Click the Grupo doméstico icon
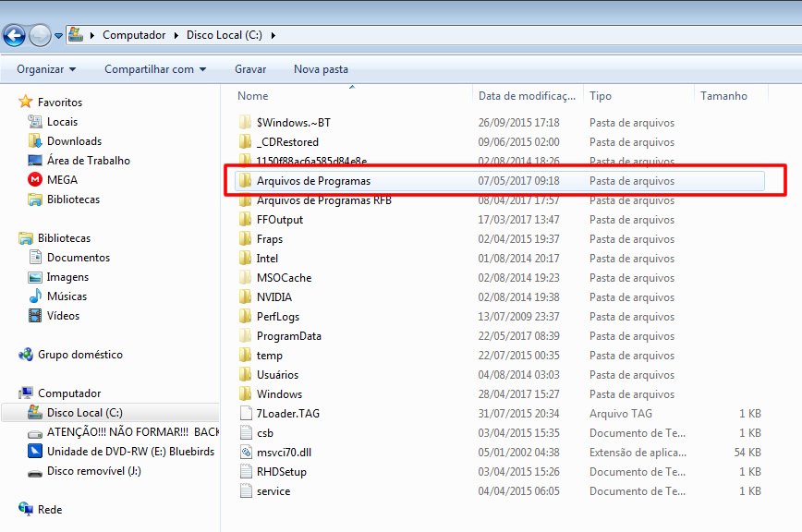 coord(26,354)
